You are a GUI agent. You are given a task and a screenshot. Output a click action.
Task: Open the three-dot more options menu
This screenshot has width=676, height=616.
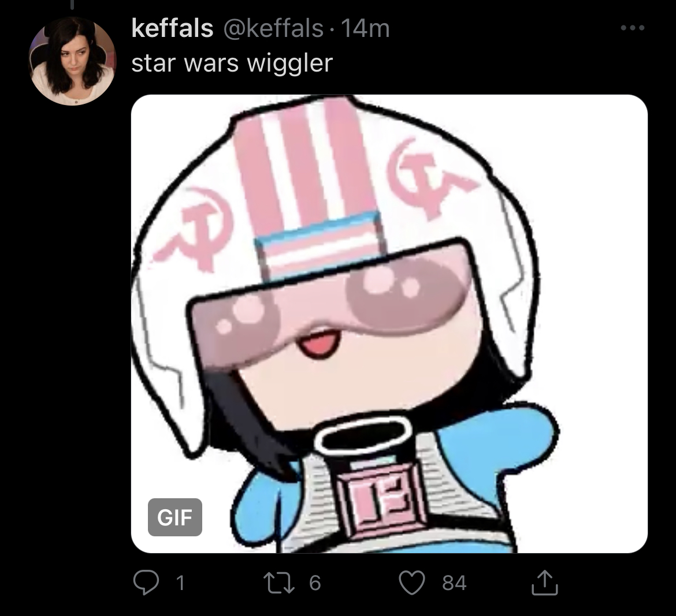[633, 28]
